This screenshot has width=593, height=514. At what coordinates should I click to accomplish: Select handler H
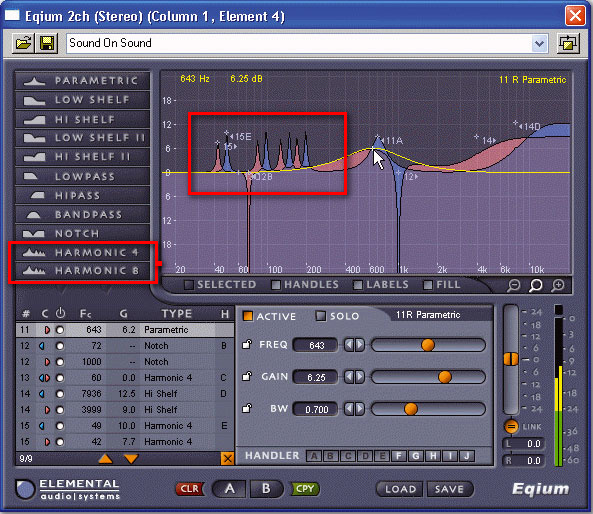pos(433,456)
